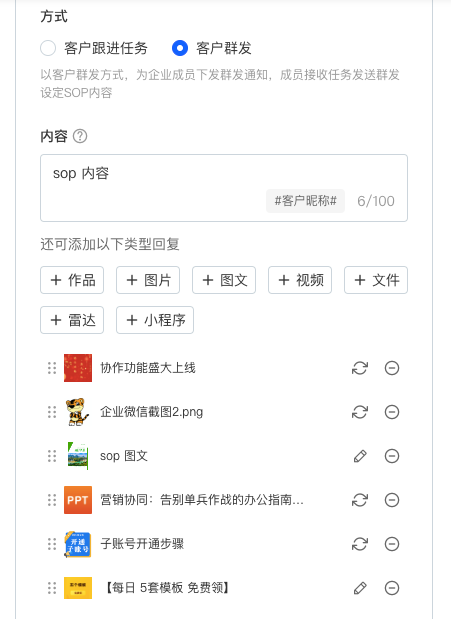Screen dimensions: 451x619
Task: Replace the 协作功能盛大上线 item via refresh icon
Action: pyautogui.click(x=360, y=368)
